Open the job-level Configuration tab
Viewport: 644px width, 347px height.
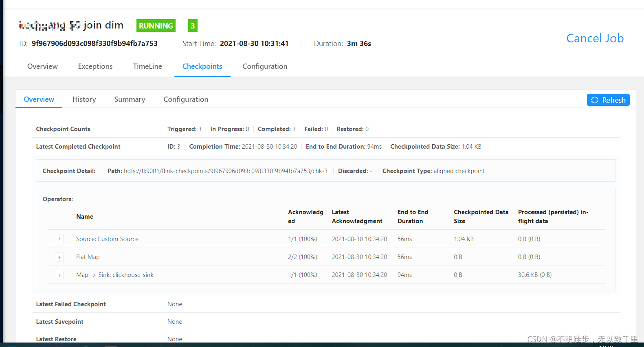point(265,66)
